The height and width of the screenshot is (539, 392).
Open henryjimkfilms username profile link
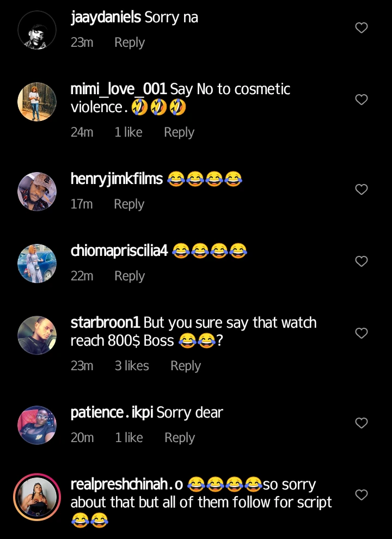coord(117,179)
